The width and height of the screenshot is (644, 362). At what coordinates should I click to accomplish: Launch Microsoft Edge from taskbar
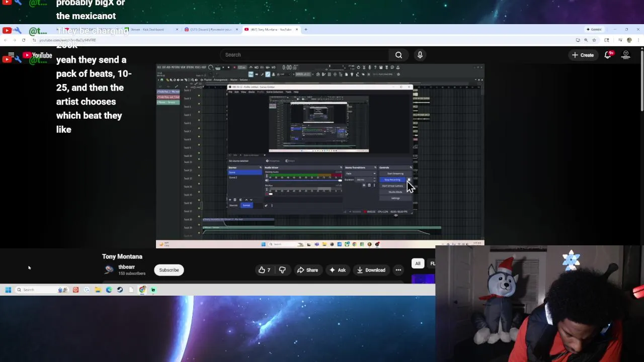pyautogui.click(x=109, y=290)
